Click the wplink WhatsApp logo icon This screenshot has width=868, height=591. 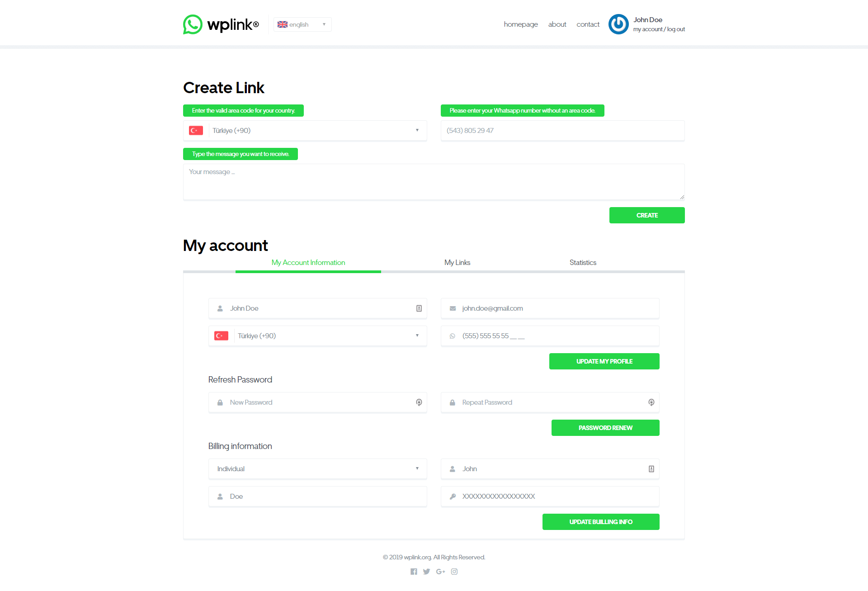193,24
